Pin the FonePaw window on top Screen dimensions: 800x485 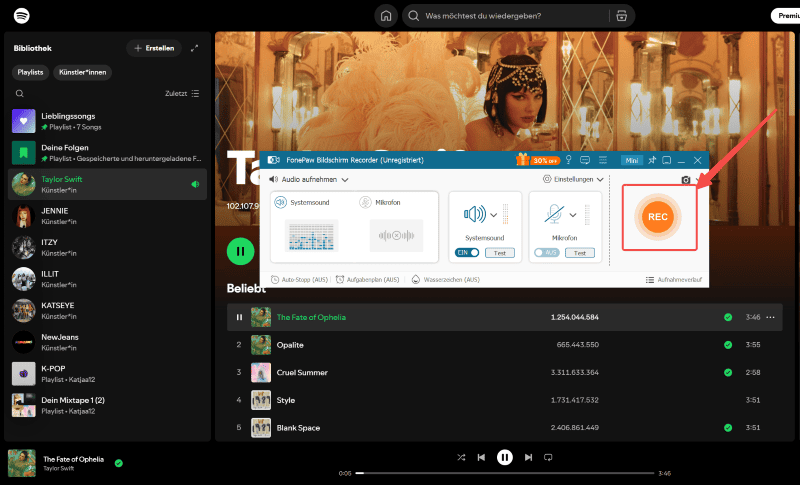652,160
